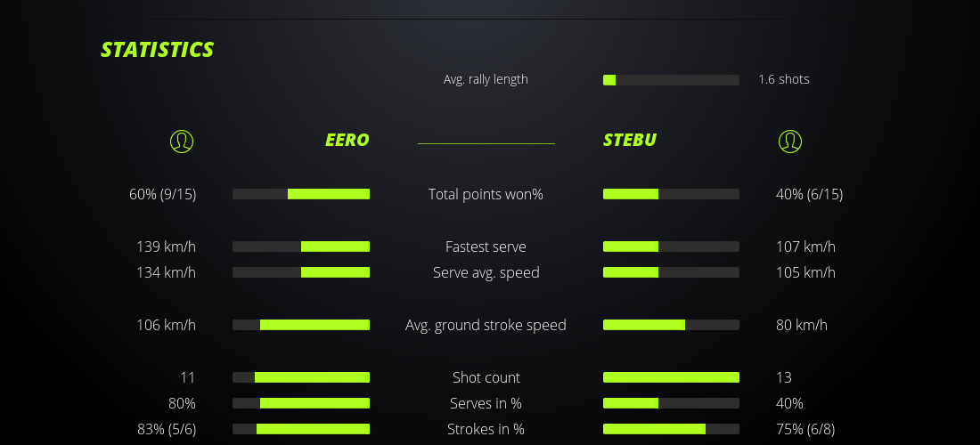Click the STATISTICS heading
Screen dimensions: 980x445
(157, 50)
